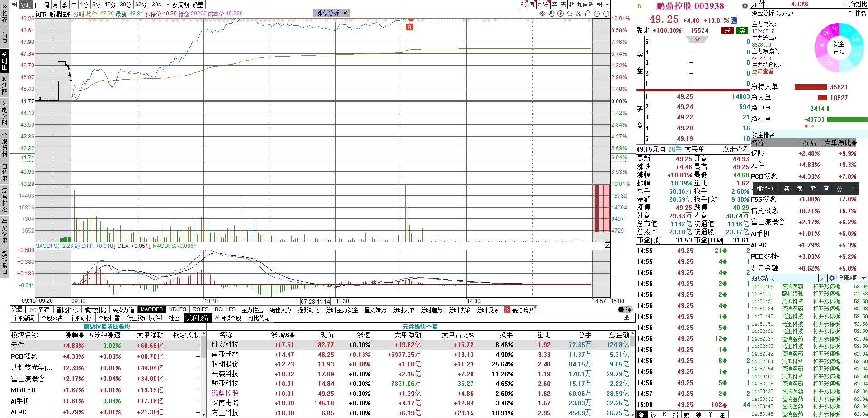Select the hand pan tool icon
868x418 pixels.
click(x=552, y=14)
